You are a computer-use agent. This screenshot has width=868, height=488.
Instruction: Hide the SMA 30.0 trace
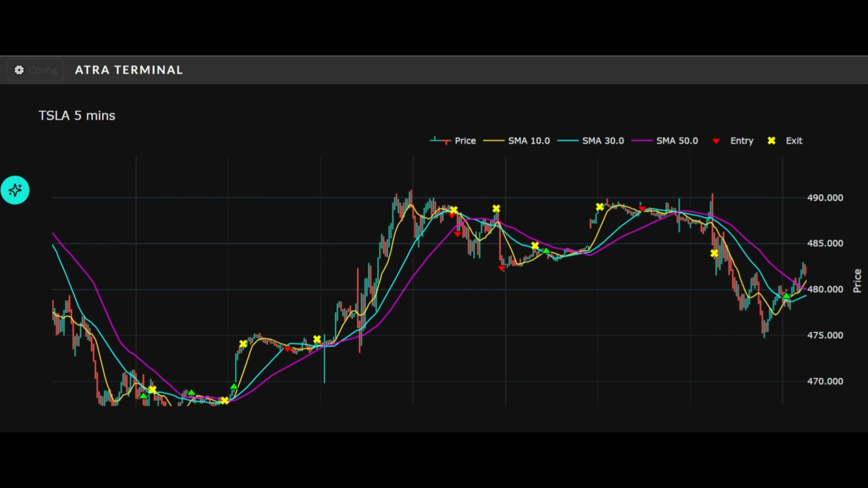(603, 141)
